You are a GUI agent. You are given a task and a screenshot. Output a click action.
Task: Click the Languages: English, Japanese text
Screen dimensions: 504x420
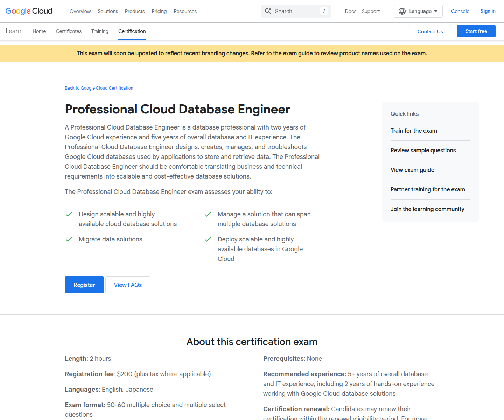[109, 390]
